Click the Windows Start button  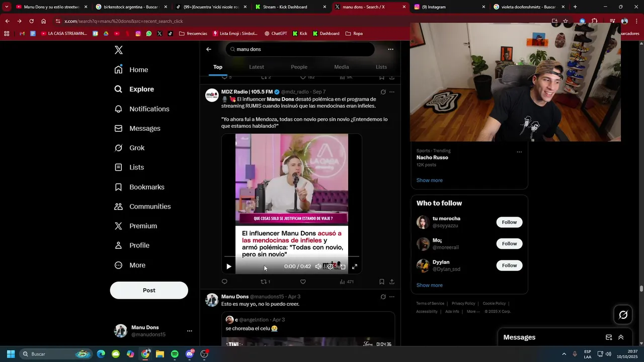pyautogui.click(x=11, y=354)
